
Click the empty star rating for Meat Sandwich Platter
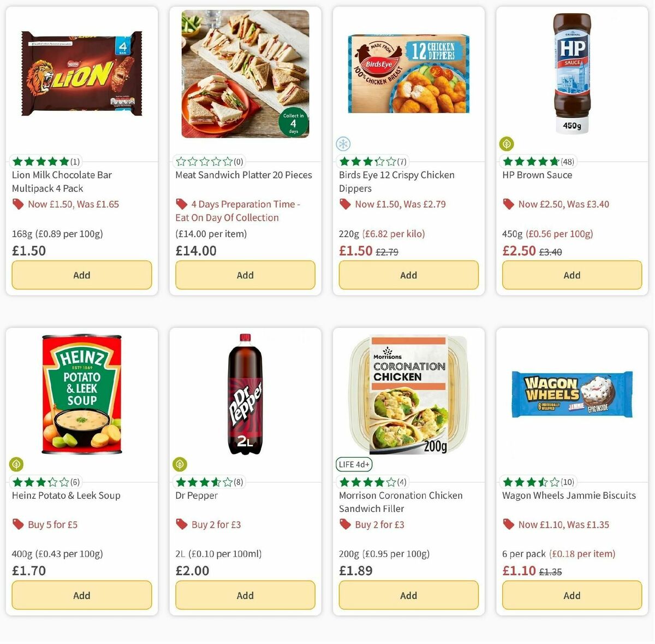(x=204, y=161)
